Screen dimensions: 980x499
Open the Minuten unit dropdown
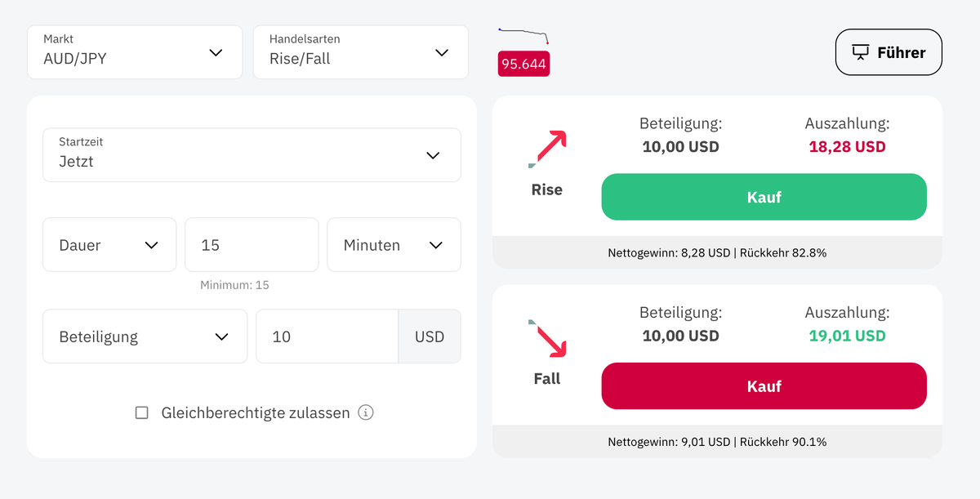pos(394,245)
